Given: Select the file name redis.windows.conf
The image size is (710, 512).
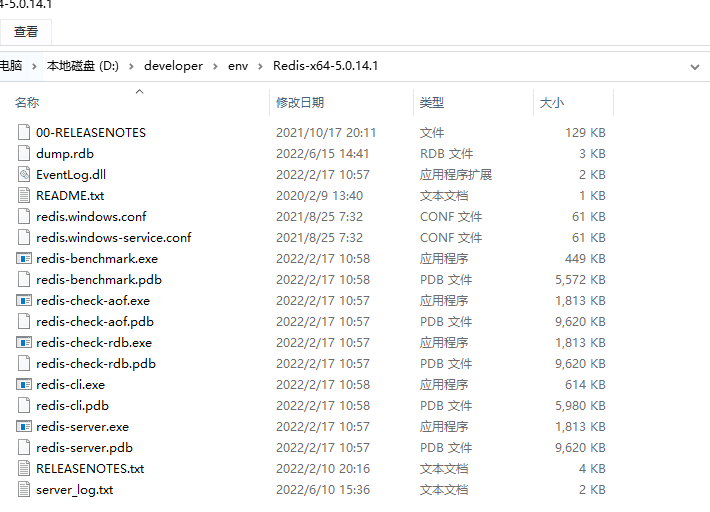Looking at the screenshot, I should coord(91,216).
